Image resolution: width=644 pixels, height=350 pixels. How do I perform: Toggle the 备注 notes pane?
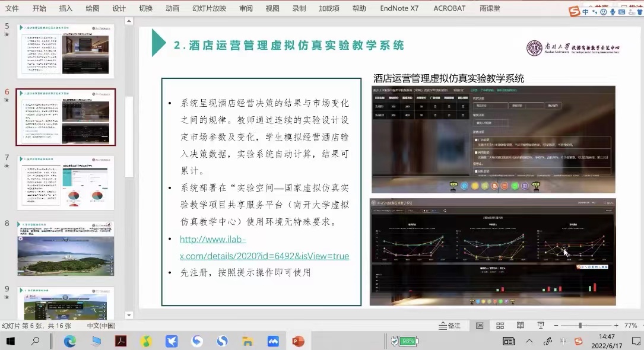[449, 326]
